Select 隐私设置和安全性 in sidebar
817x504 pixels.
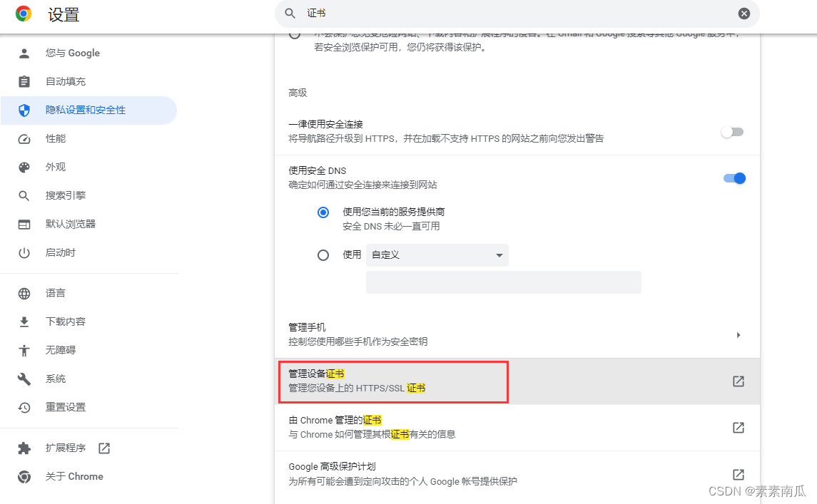(89, 110)
